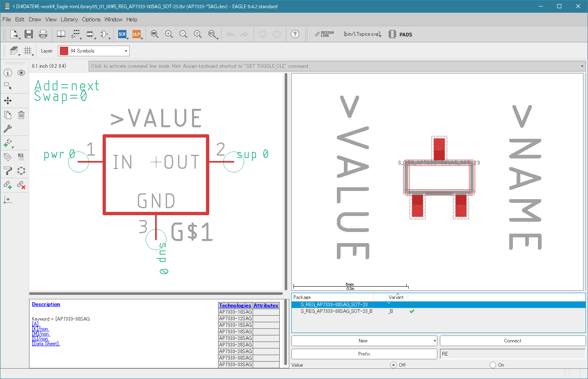The height and width of the screenshot is (379, 588).
Task: Open the Technologies link
Action: point(235,305)
